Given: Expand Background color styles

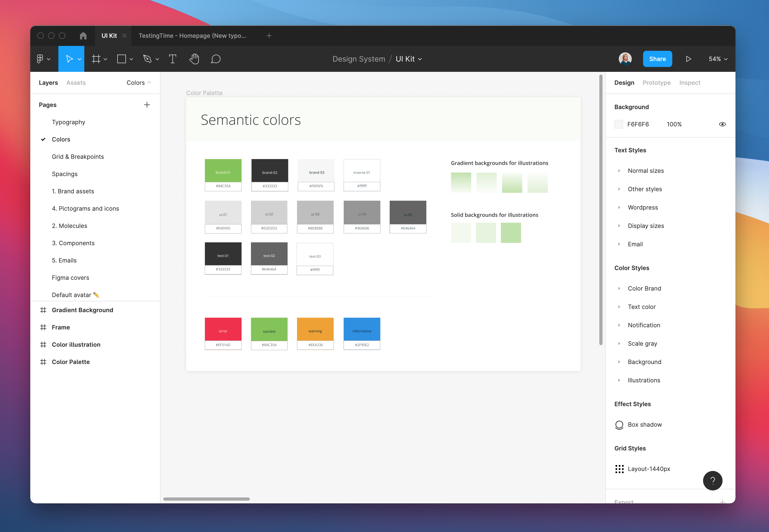Looking at the screenshot, I should pos(619,362).
